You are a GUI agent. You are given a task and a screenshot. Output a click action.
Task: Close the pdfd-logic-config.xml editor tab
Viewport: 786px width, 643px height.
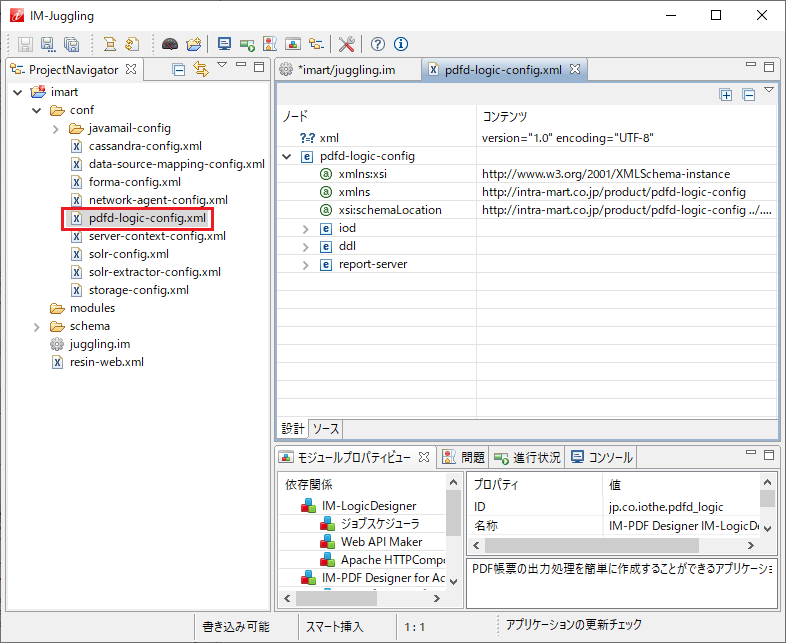(x=575, y=69)
